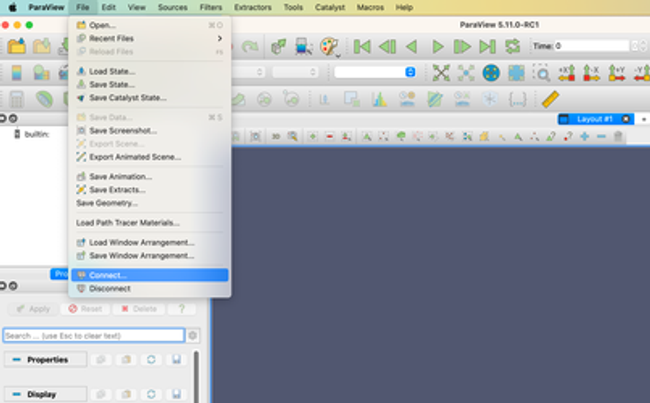The height and width of the screenshot is (403, 650).
Task: Play the animation forward
Action: point(437,46)
